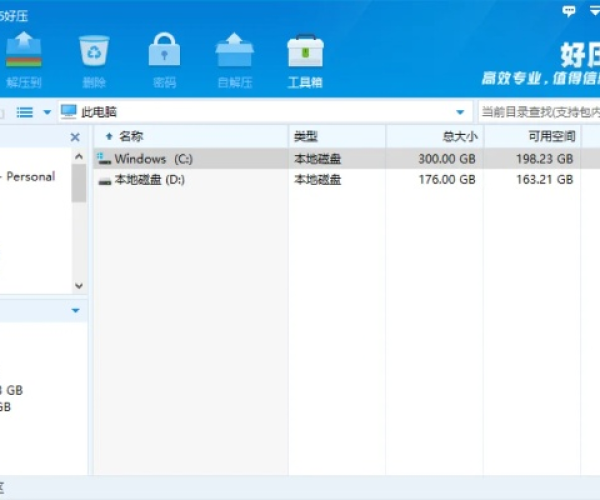This screenshot has width=600, height=500.
Task: Click the sidebar scroll up arrow
Action: [79, 156]
